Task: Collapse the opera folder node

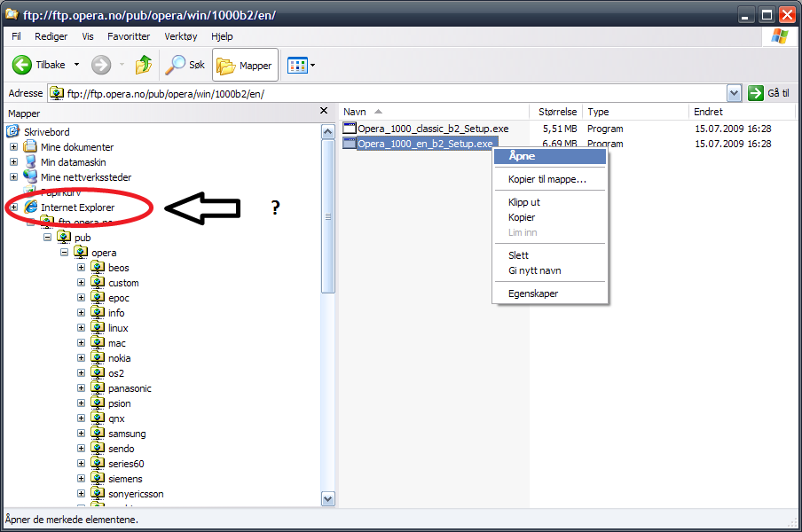Action: pyautogui.click(x=65, y=252)
